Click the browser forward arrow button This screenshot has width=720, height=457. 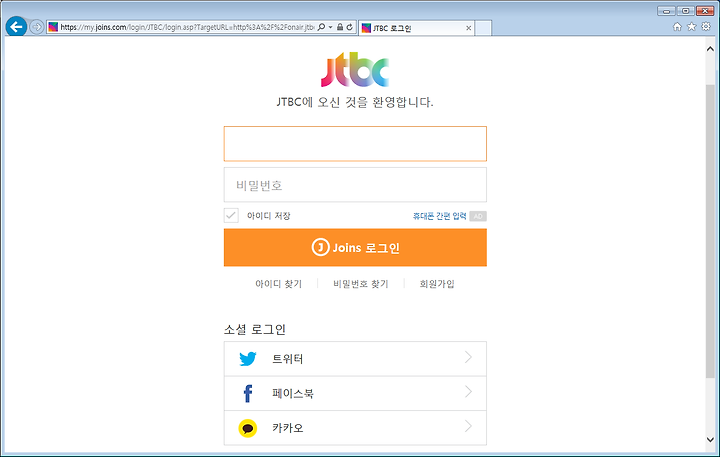(x=37, y=27)
